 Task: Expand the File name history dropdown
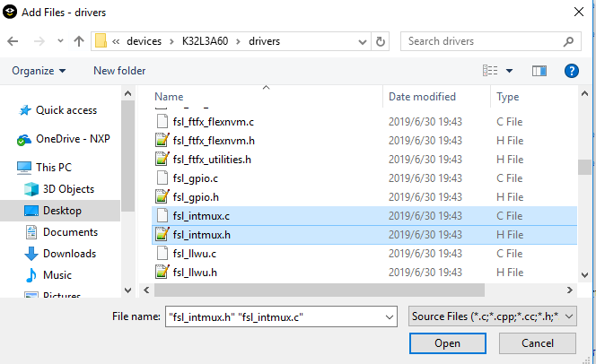coord(389,316)
